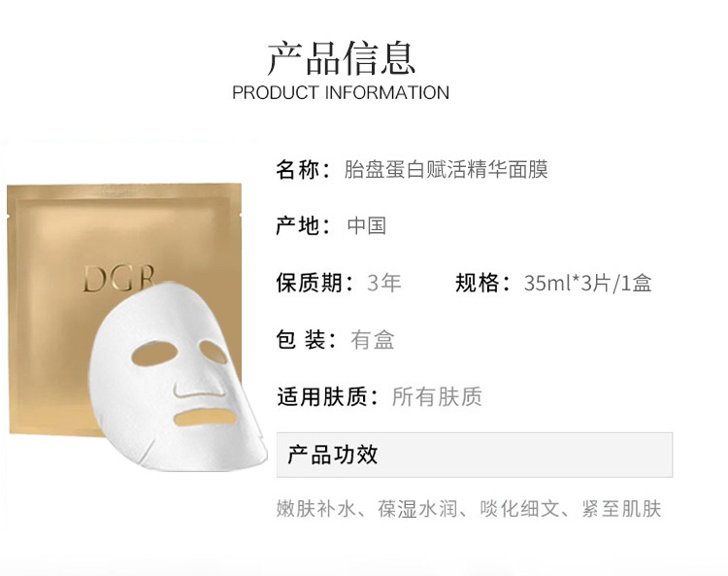This screenshot has height=576, width=728.
Task: Click the skin type value 所有肤质
Action: coord(437,396)
